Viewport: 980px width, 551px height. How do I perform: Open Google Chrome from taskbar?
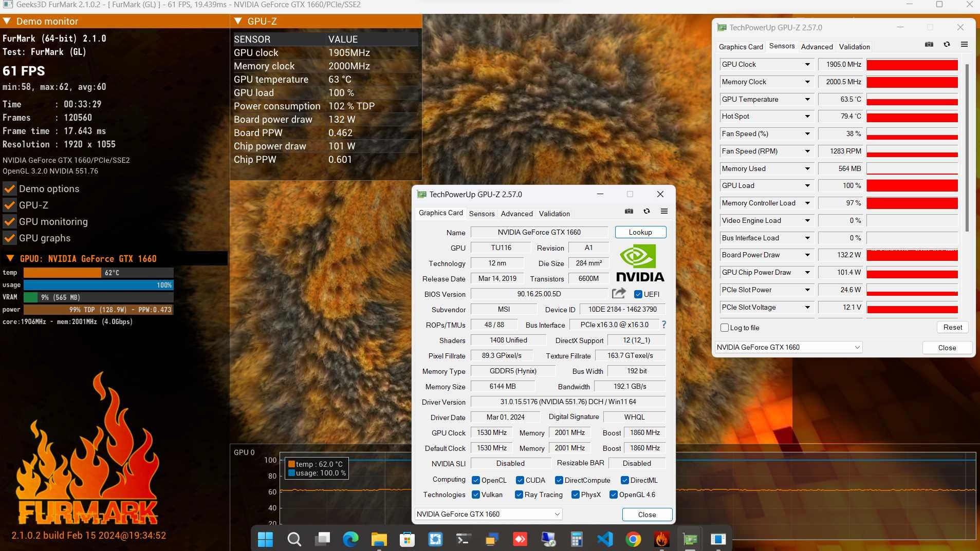coord(633,539)
